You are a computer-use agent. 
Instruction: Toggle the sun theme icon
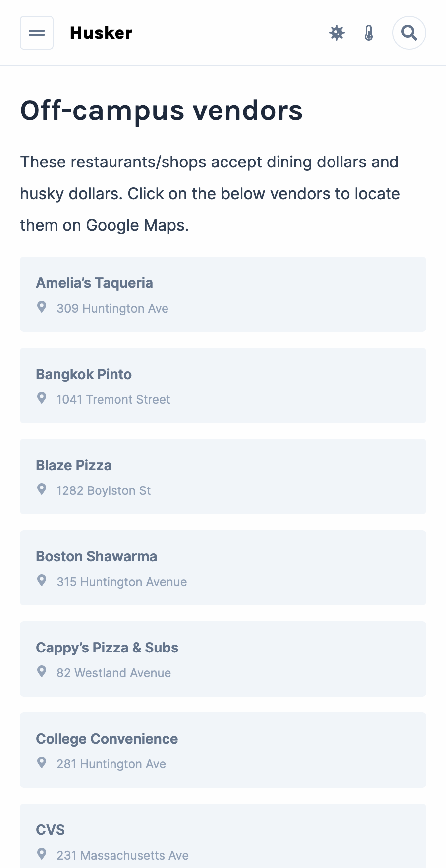coord(337,33)
